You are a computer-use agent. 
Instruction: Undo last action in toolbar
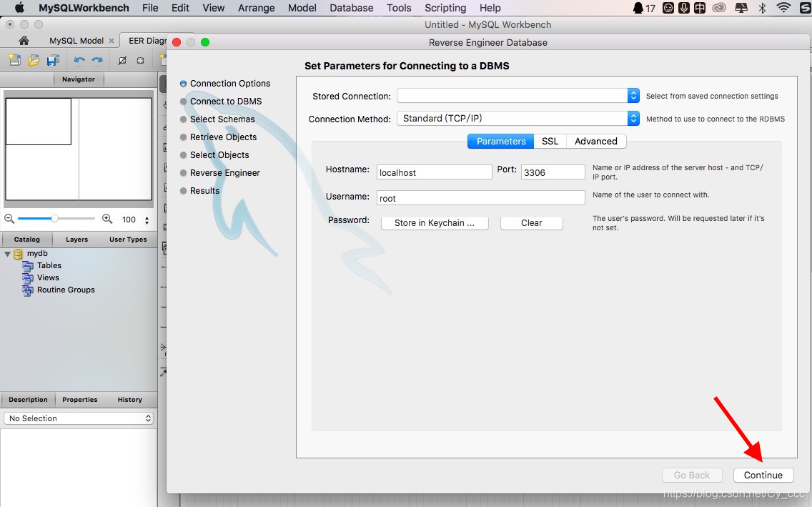[x=79, y=60]
